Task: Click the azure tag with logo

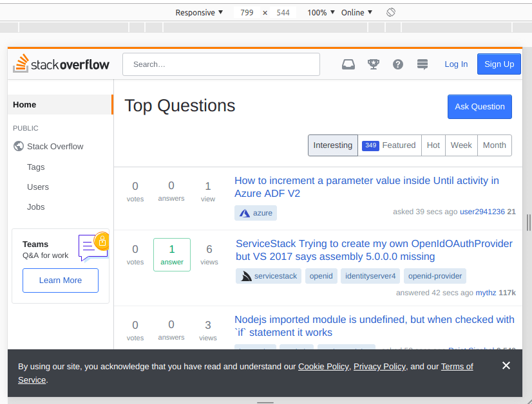Action: tap(256, 213)
